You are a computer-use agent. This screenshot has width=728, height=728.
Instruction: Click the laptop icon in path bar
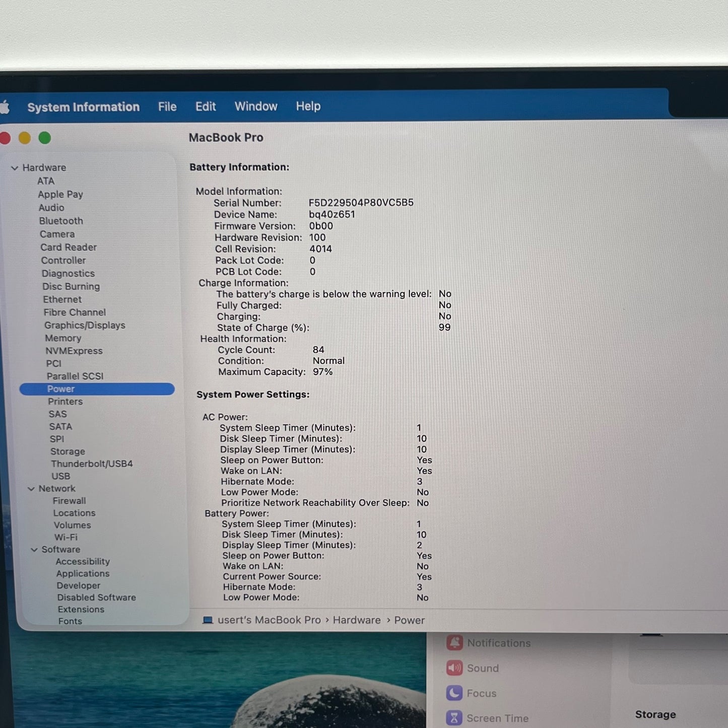[x=208, y=620]
